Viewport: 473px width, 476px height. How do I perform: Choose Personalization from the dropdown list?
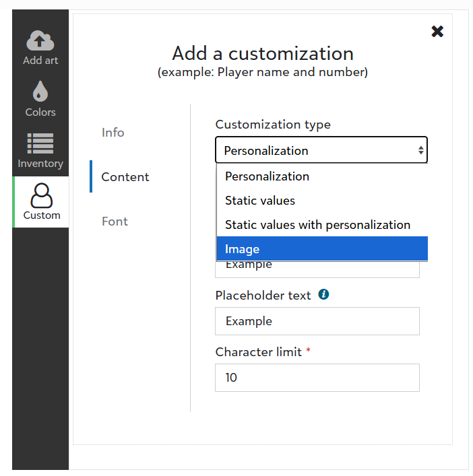click(x=267, y=176)
